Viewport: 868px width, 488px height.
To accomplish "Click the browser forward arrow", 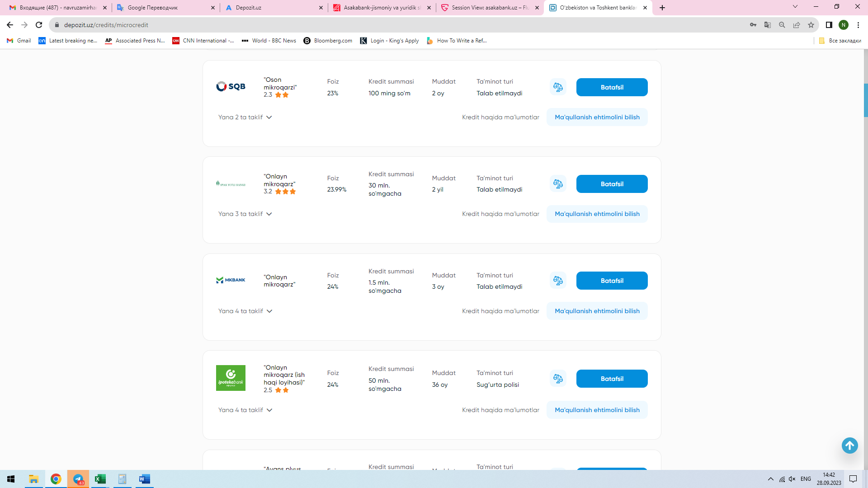I will [24, 25].
